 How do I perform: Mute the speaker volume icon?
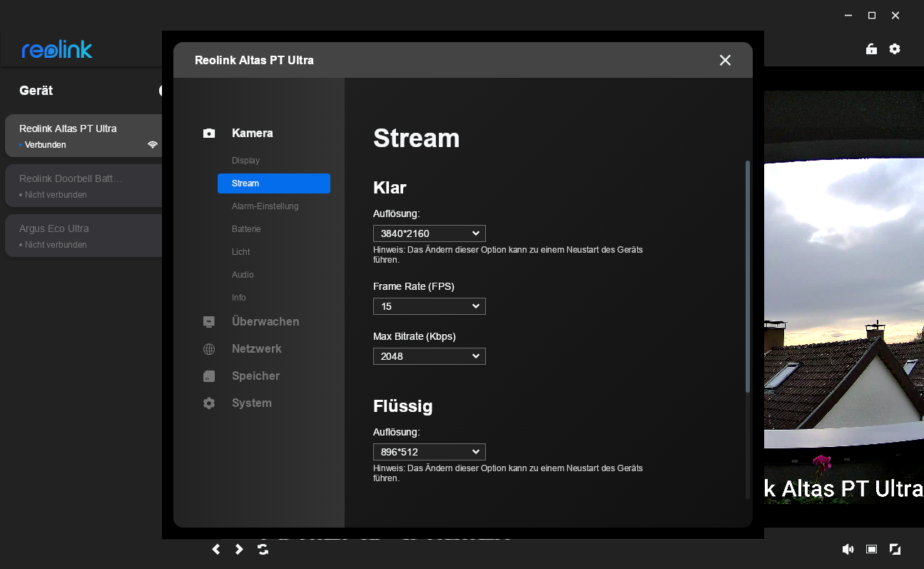(x=848, y=549)
